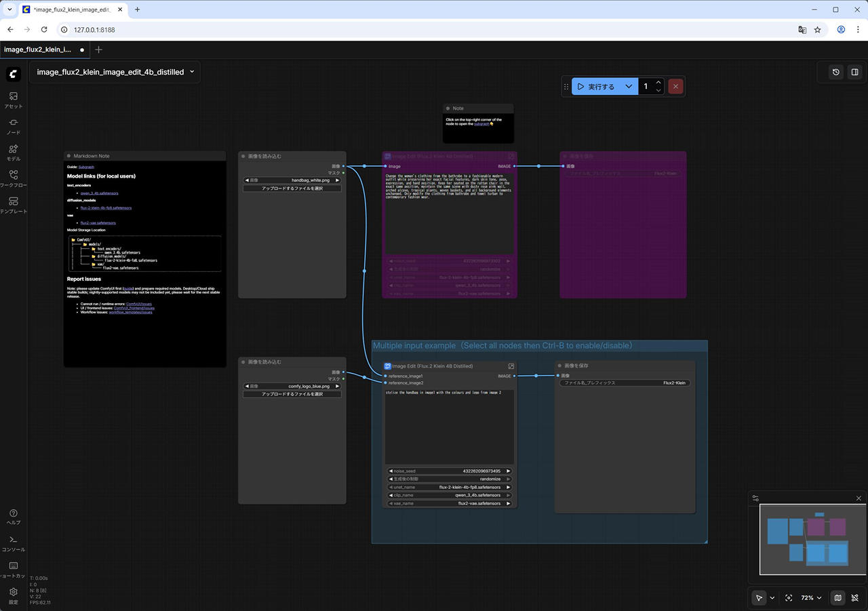Image resolution: width=868 pixels, height=611 pixels.
Task: Expand the workflow name dropdown in the header
Action: (x=192, y=72)
